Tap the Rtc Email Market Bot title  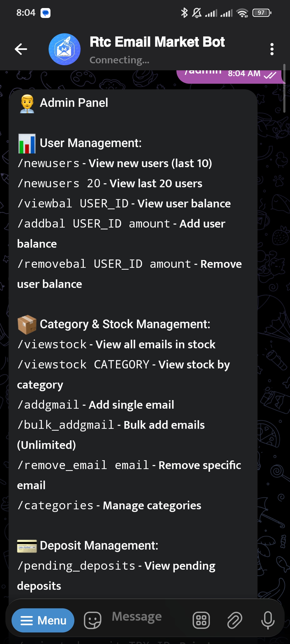[157, 42]
